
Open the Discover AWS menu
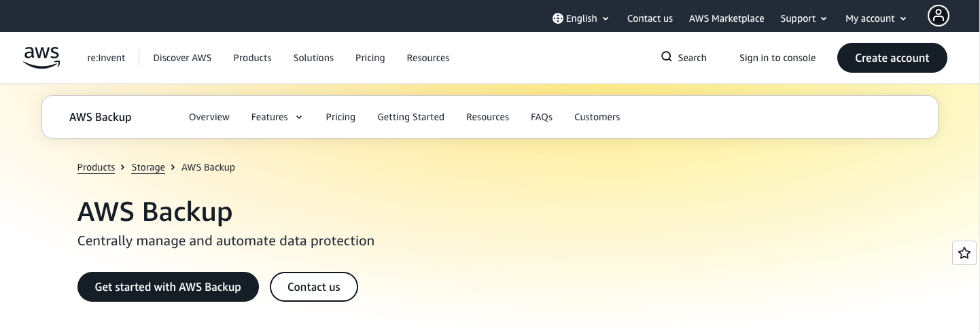tap(182, 58)
